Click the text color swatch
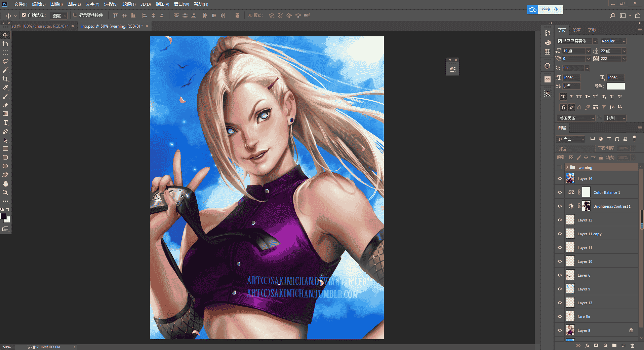 pos(616,86)
